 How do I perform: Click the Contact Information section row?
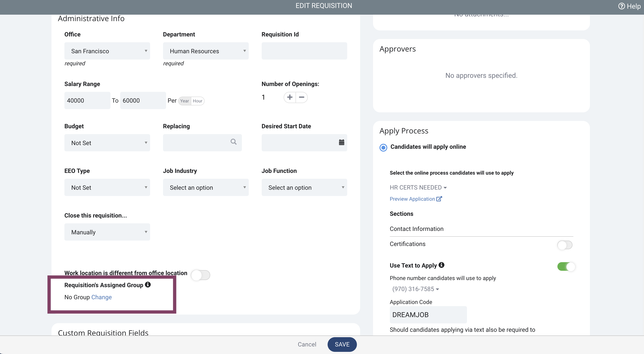481,229
